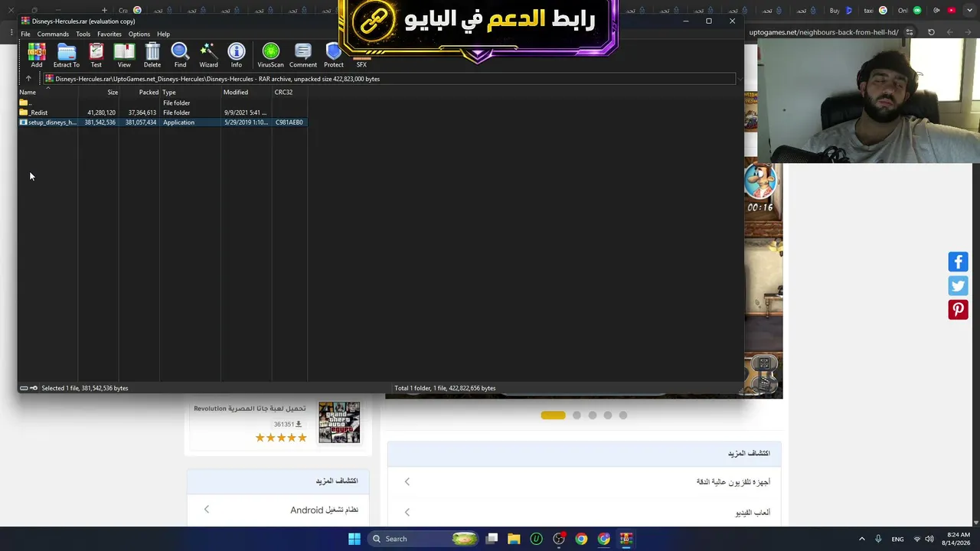The width and height of the screenshot is (980, 551).
Task: Open the Help menu
Action: pyautogui.click(x=163, y=34)
